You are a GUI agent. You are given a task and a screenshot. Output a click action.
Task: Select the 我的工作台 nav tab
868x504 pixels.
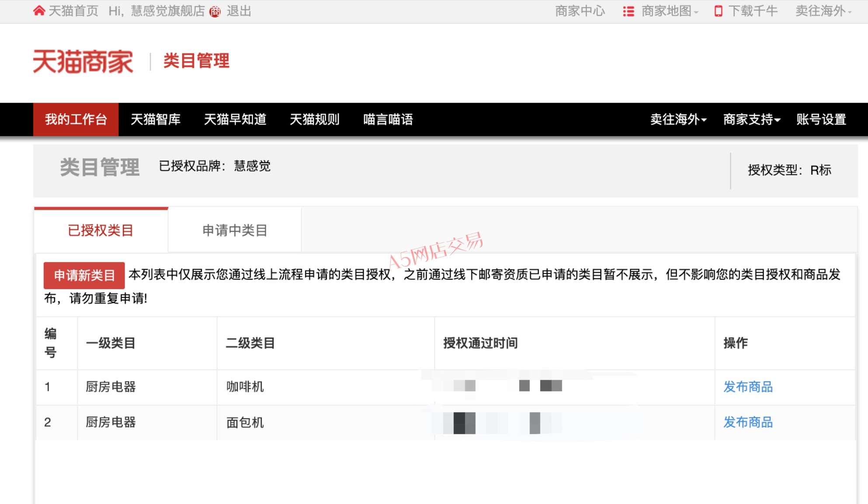click(76, 119)
